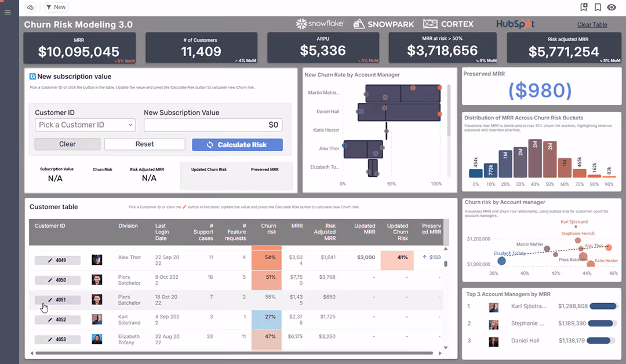The height and width of the screenshot is (364, 626).
Task: Open the New filter menu
Action: pos(55,7)
